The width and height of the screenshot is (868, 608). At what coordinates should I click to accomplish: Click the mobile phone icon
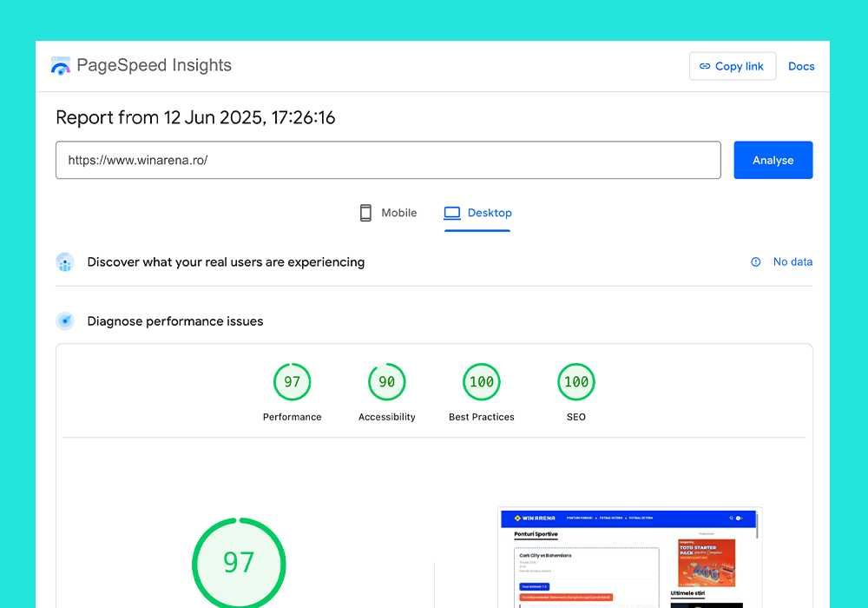[365, 213]
